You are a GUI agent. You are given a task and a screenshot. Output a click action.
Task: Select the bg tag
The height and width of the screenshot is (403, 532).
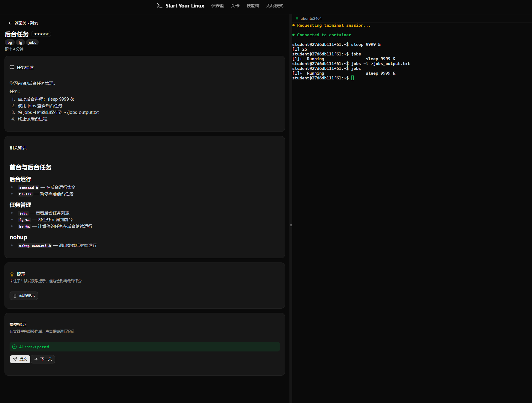click(x=10, y=43)
